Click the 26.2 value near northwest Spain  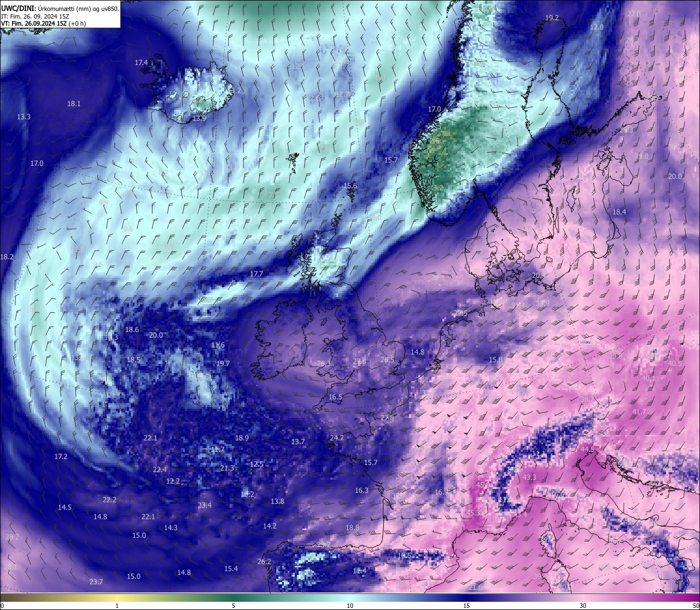coord(264,562)
